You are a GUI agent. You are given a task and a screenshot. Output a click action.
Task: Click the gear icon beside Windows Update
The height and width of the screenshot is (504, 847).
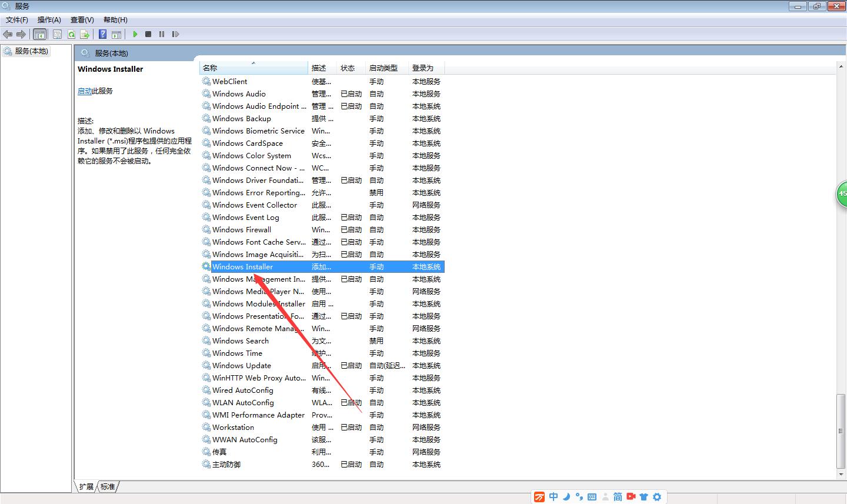(x=206, y=365)
